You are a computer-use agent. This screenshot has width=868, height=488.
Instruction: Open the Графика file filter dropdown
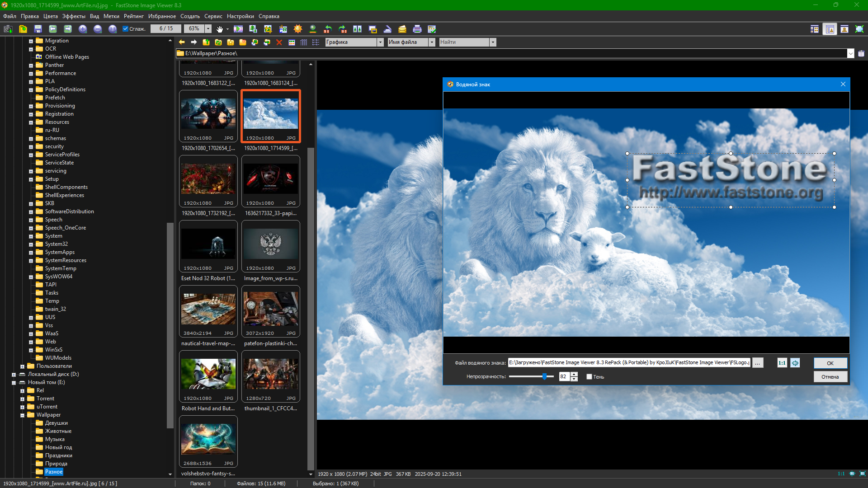coord(380,42)
